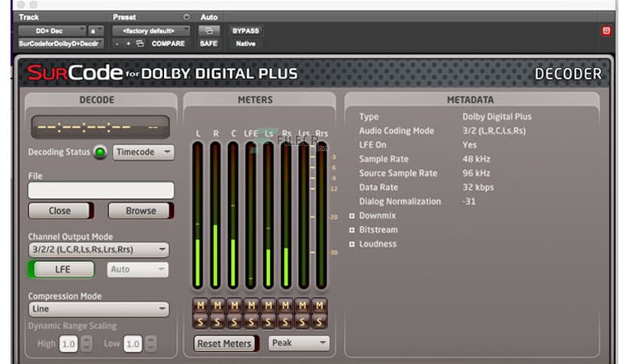
Task: Click Reset Meters button
Action: (226, 344)
